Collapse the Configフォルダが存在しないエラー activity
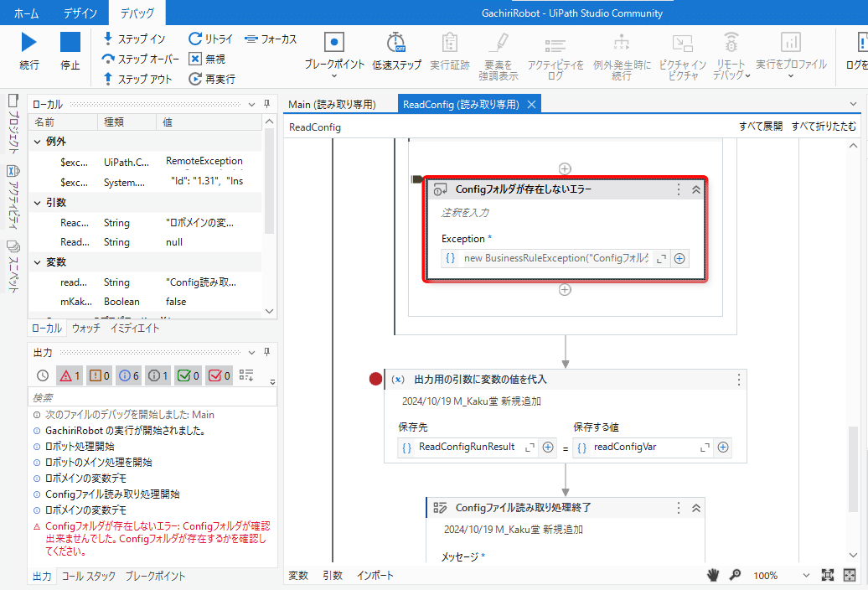The width and height of the screenshot is (868, 590). (x=696, y=190)
